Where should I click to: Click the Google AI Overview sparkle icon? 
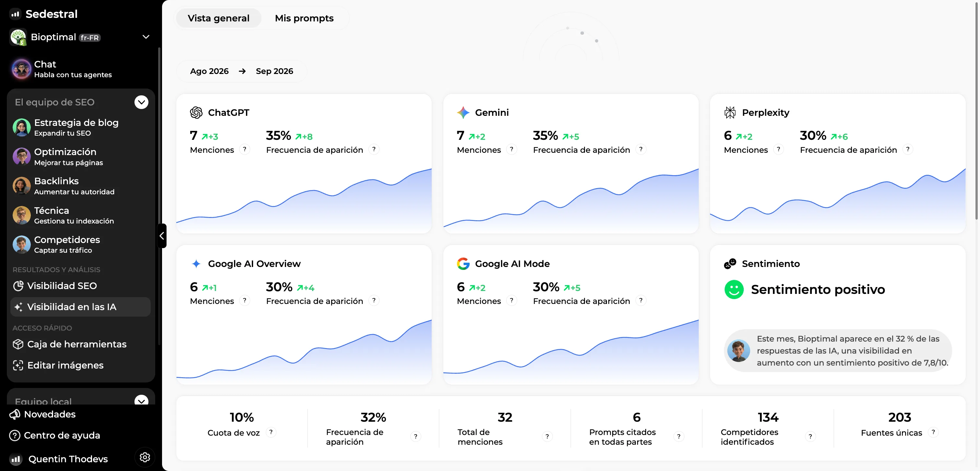(x=196, y=264)
